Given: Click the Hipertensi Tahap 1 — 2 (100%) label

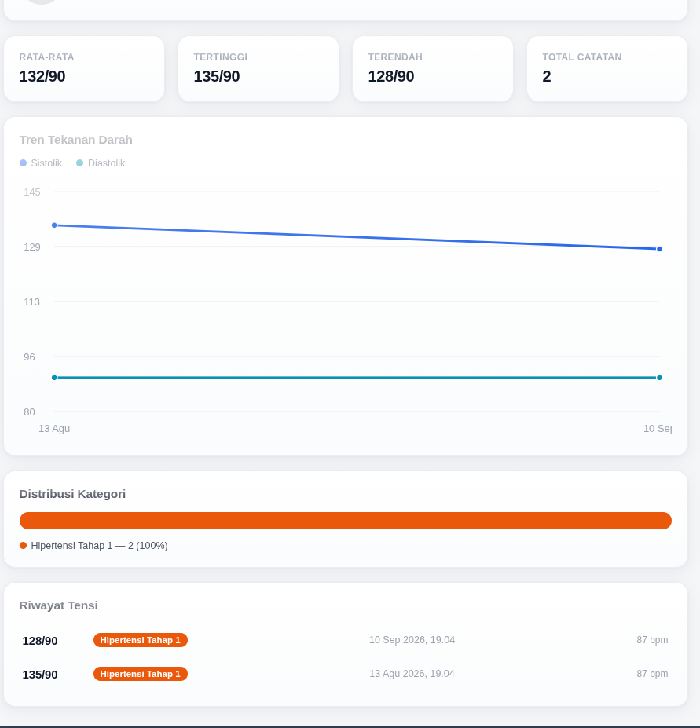Looking at the screenshot, I should point(100,546).
